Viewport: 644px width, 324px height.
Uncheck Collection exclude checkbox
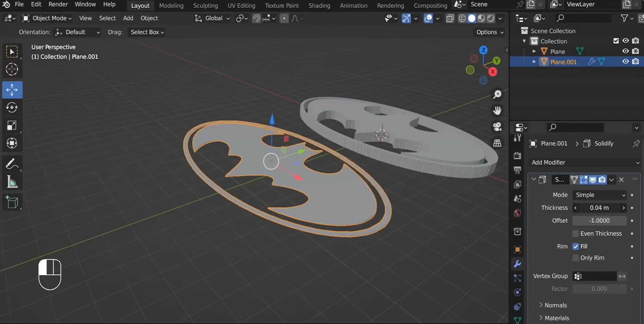pos(616,41)
